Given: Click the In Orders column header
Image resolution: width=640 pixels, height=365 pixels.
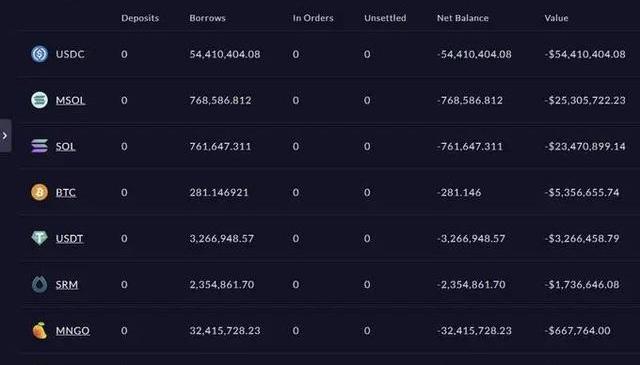Looking at the screenshot, I should point(313,18).
